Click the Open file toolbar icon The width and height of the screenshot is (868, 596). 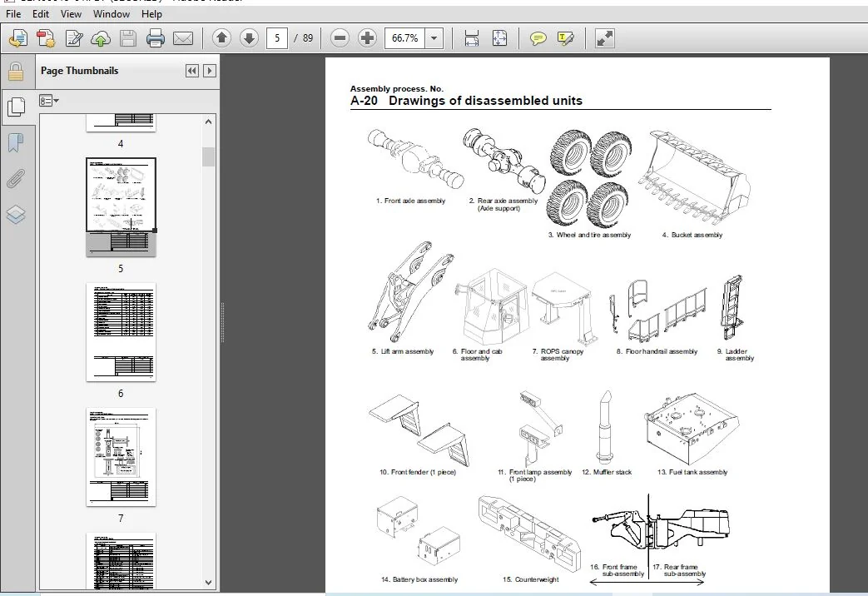coord(19,38)
